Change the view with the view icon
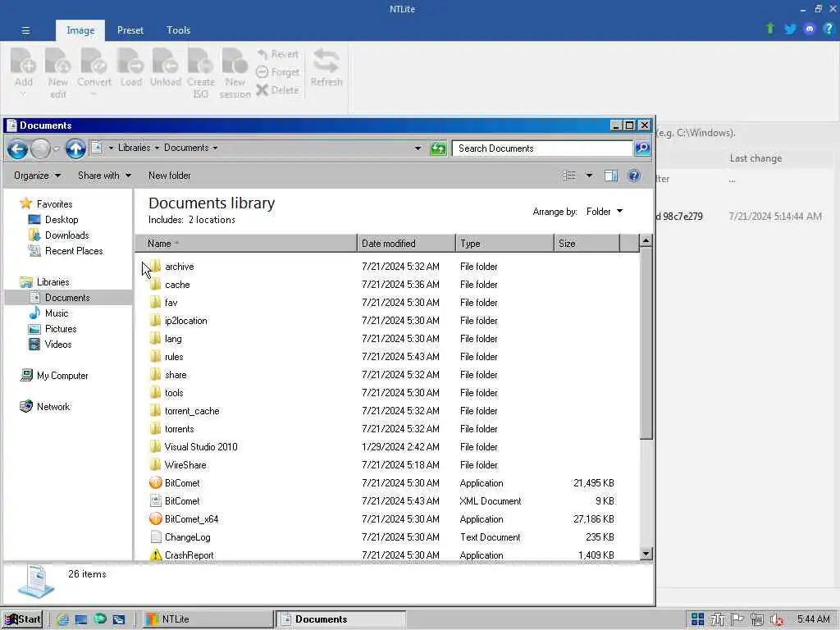The width and height of the screenshot is (840, 630). point(569,176)
